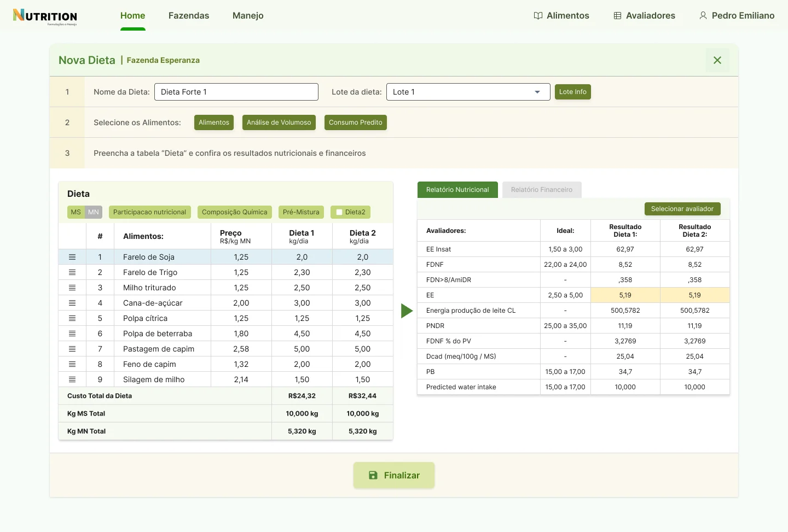Click the drag handle for Pastagem de capim
788x532 pixels.
72,349
